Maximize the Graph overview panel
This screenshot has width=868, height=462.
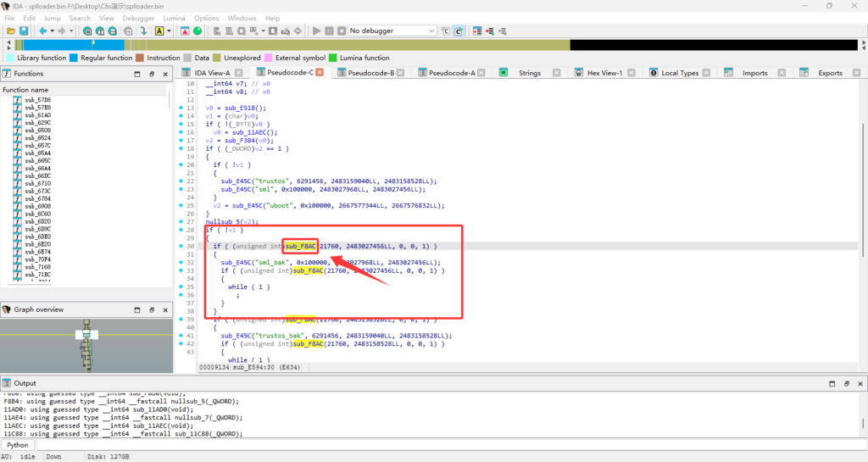[x=137, y=310]
